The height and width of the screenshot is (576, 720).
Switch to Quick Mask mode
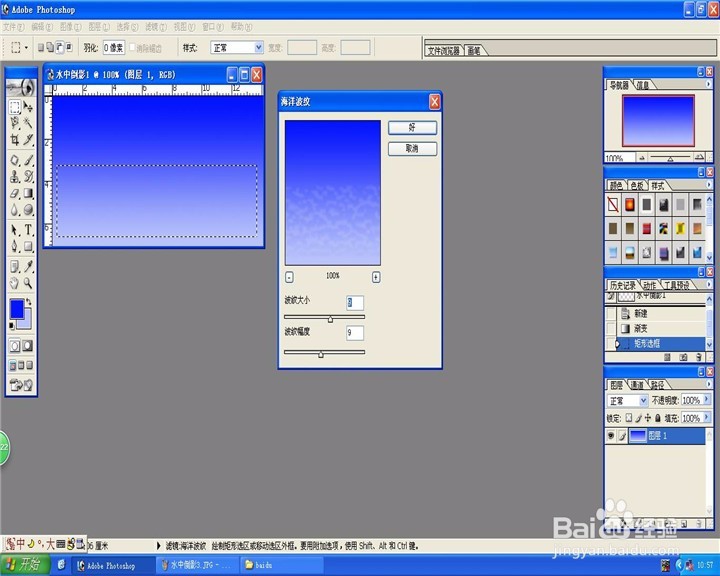coord(28,345)
